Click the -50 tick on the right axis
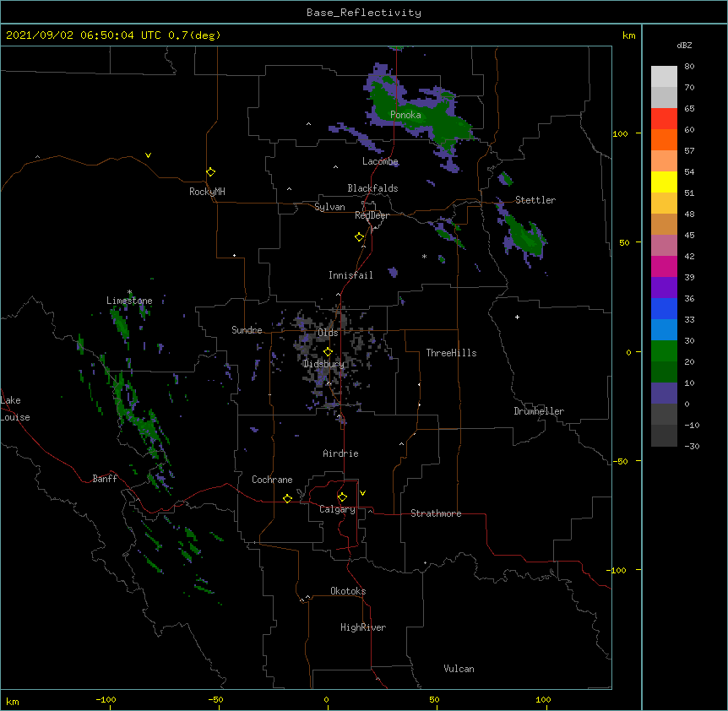 click(620, 461)
